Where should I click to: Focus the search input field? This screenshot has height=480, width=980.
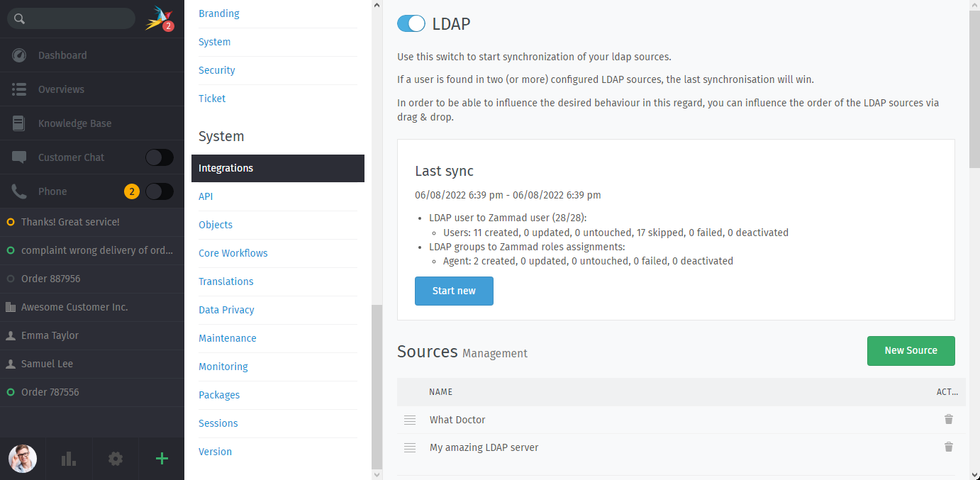coord(71,18)
